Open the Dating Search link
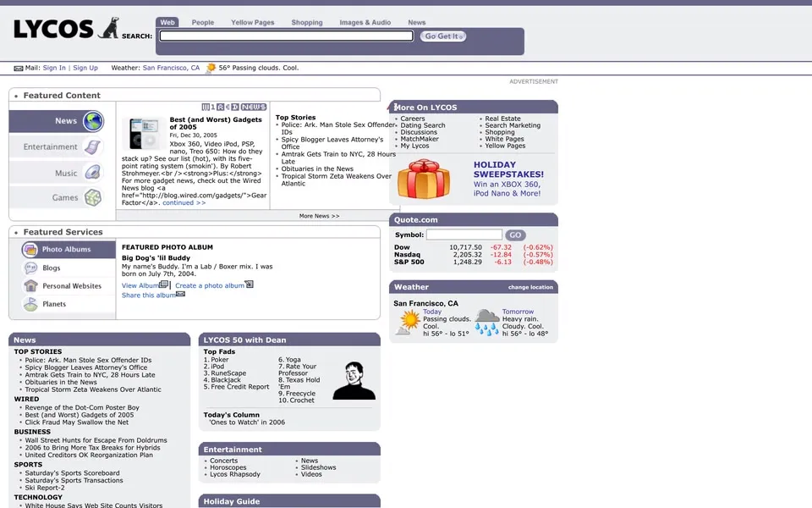 tap(423, 125)
